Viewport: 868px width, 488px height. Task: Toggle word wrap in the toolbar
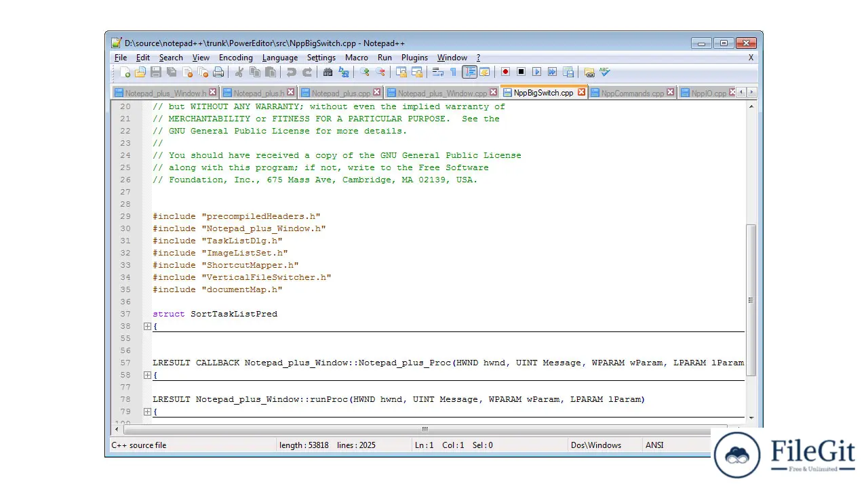437,72
